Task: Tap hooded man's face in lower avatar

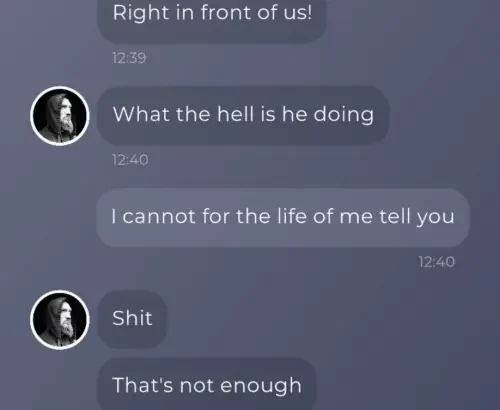Action: [66, 320]
